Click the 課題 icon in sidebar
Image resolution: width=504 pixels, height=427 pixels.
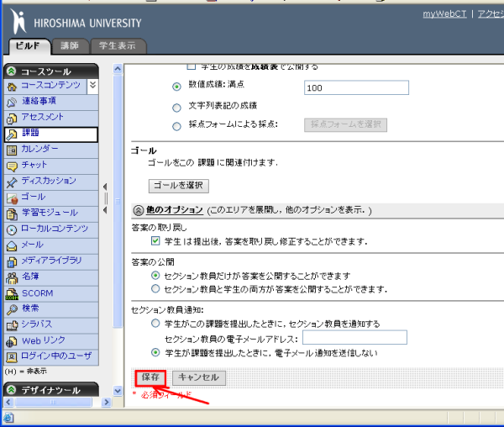(12, 134)
